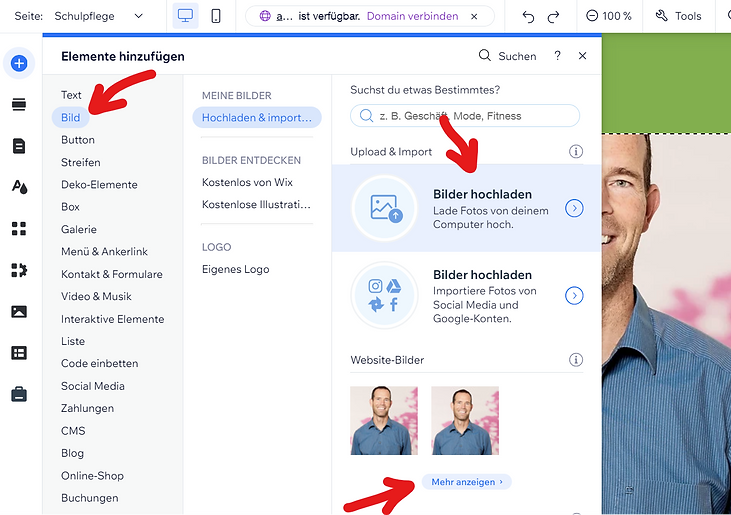Switch to desktop view

click(185, 16)
